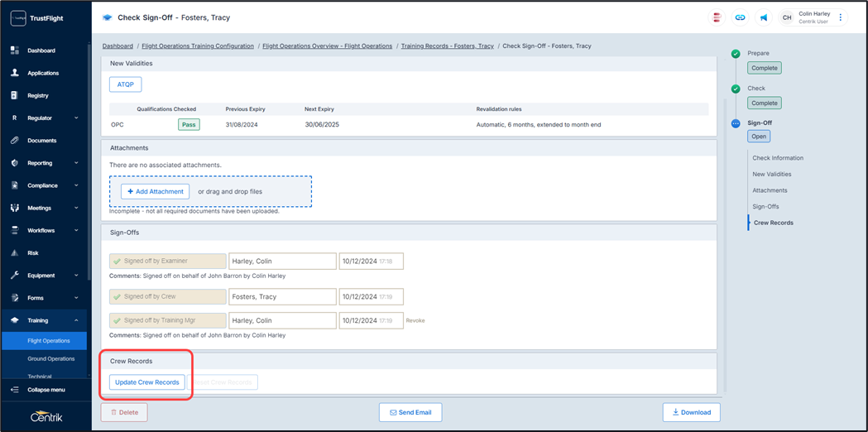Screen dimensions: 868x432
Task: Click the Registry icon in sidebar
Action: pos(15,95)
